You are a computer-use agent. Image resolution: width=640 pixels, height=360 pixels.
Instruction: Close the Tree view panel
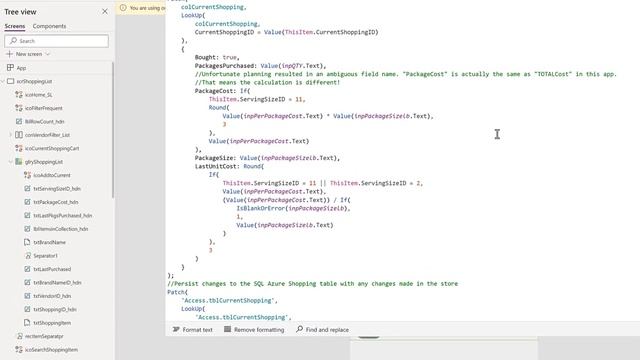105,11
